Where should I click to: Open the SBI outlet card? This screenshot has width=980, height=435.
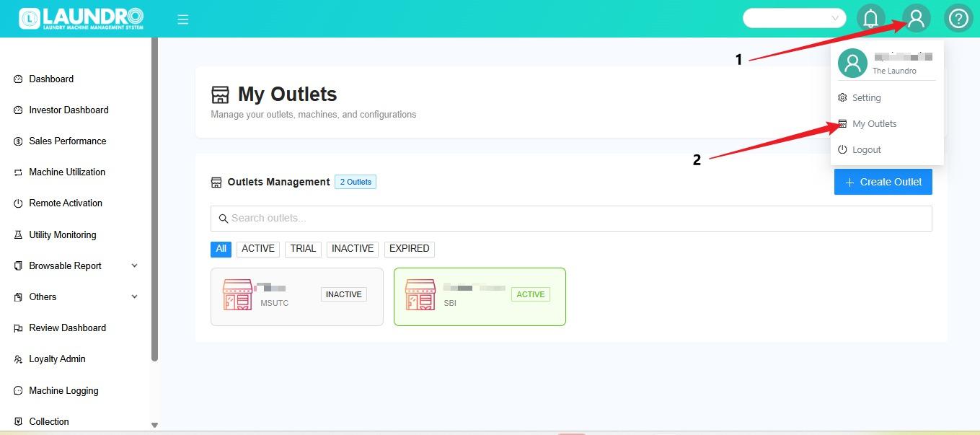tap(480, 296)
